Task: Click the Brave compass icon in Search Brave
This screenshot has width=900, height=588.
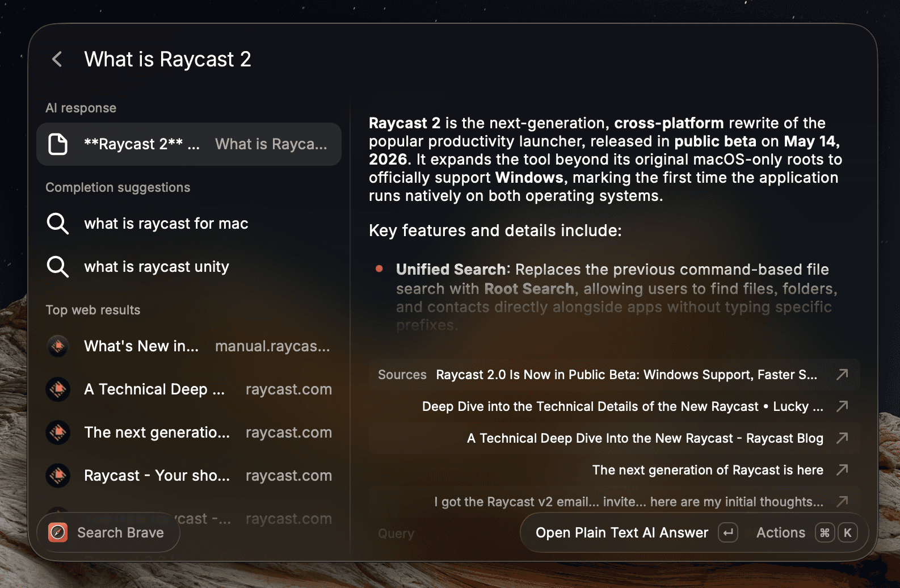Action: point(58,532)
